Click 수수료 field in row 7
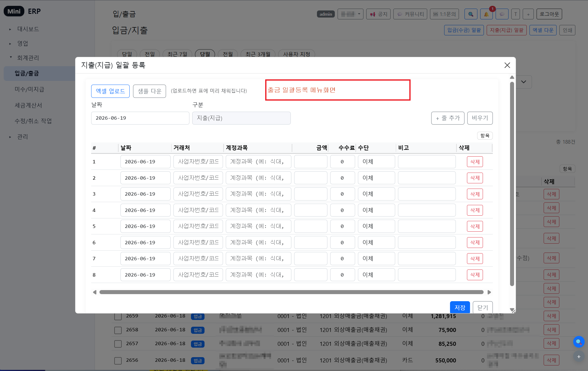The image size is (588, 371). coord(343,259)
